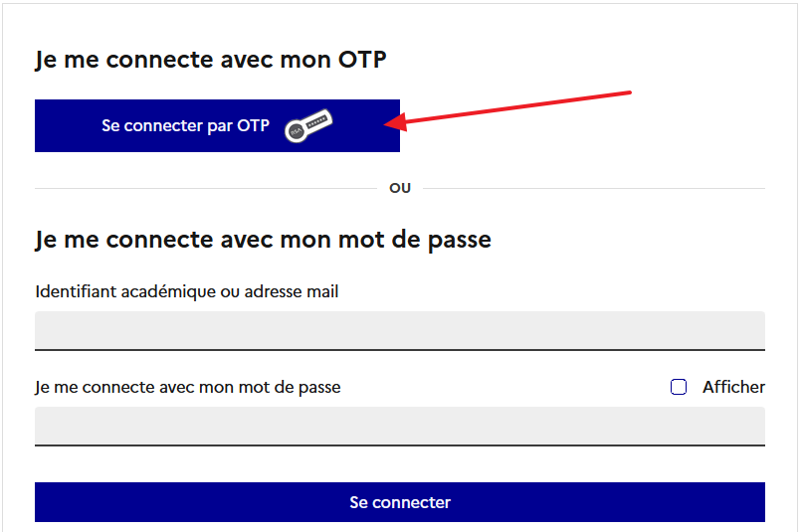Click the divider line right of OU
The width and height of the screenshot is (803, 532).
tap(594, 188)
